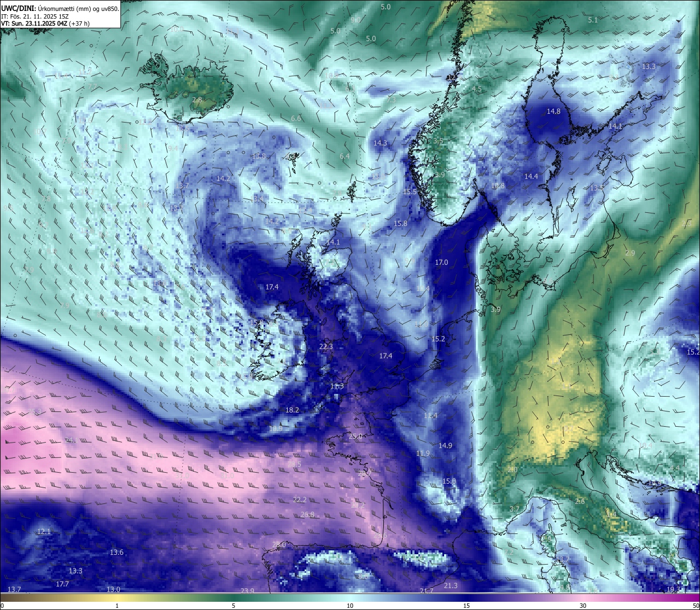This screenshot has height=610, width=700.
Task: Click the map value "4.5" over Norway
Action: 477,89
